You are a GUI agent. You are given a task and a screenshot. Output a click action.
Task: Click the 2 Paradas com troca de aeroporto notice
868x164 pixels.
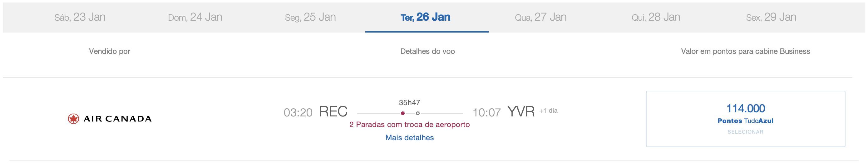tap(409, 125)
